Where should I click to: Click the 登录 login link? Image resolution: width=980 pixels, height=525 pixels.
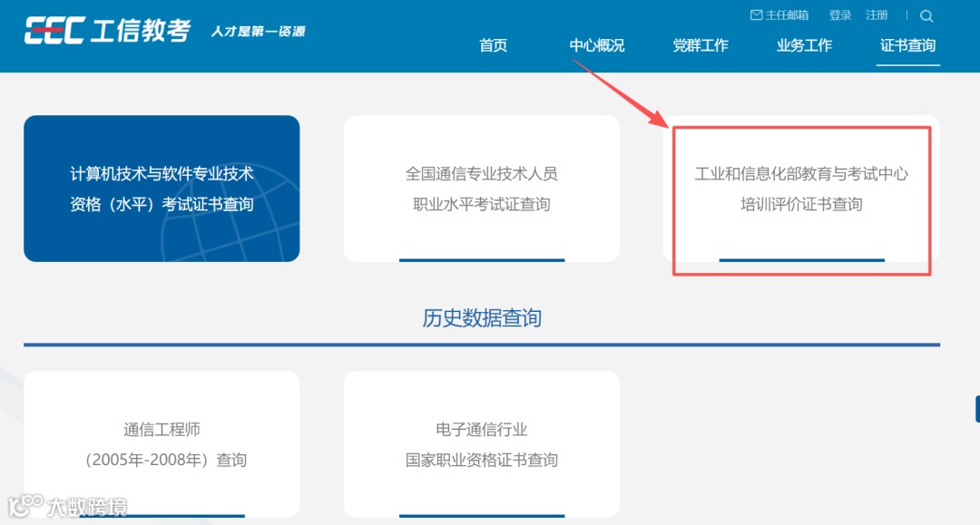[x=840, y=15]
